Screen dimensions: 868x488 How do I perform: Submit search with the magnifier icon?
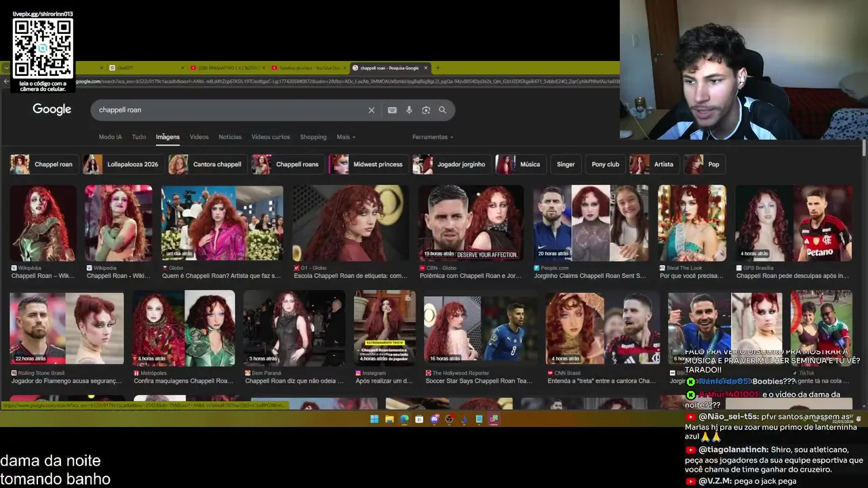pos(442,110)
